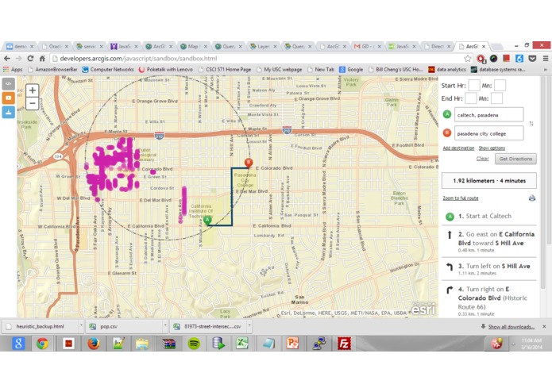Image resolution: width=552 pixels, height=392 pixels.
Task: Switch to the Oracle tab
Action: pyautogui.click(x=55, y=46)
